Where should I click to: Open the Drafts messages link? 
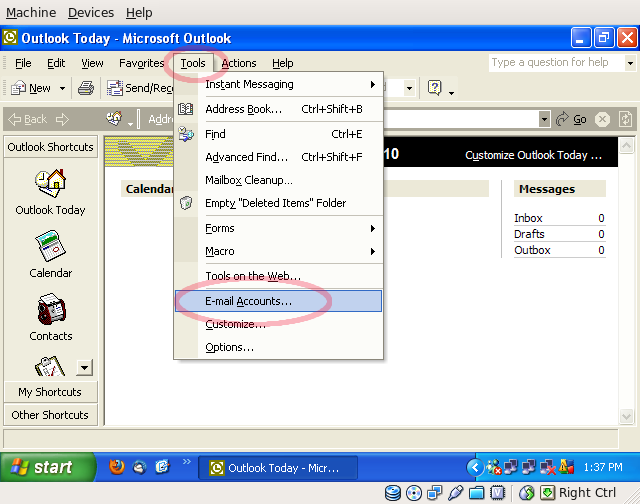click(529, 234)
